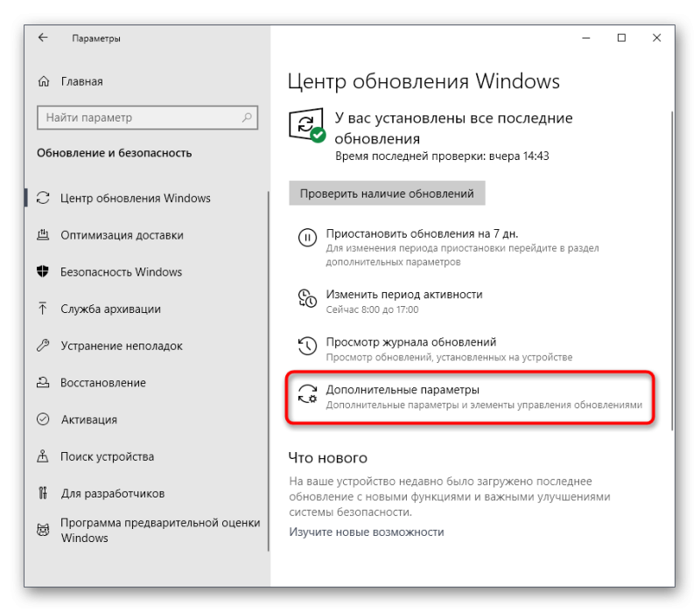Click the checkmark circle icon for Активация
This screenshot has height=612, width=700.
pyautogui.click(x=43, y=420)
